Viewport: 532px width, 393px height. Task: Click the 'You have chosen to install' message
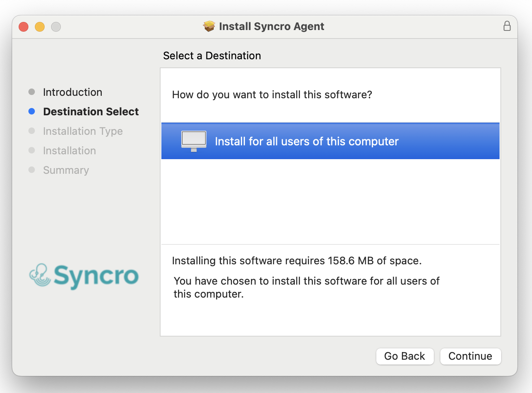pyautogui.click(x=307, y=287)
